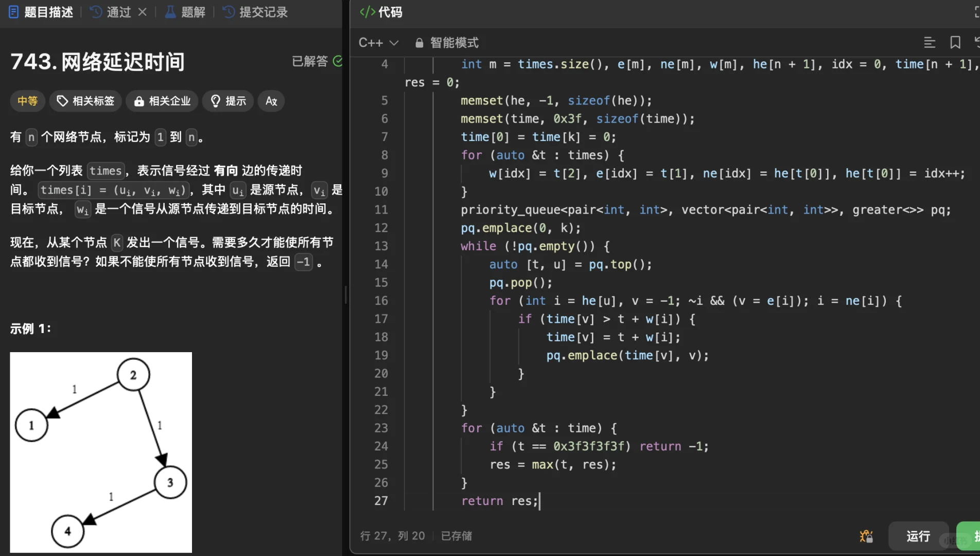980x556 pixels.
Task: Switch to the 通过 tab
Action: (111, 12)
